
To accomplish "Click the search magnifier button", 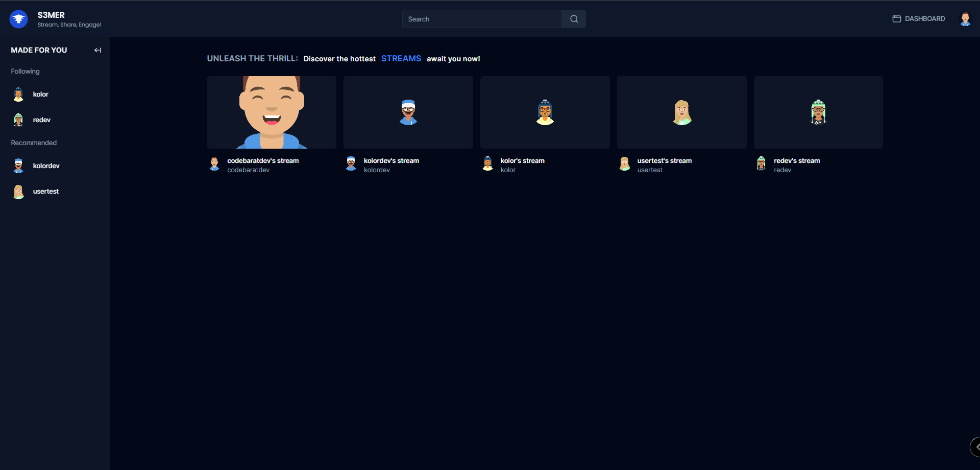I will pos(574,19).
